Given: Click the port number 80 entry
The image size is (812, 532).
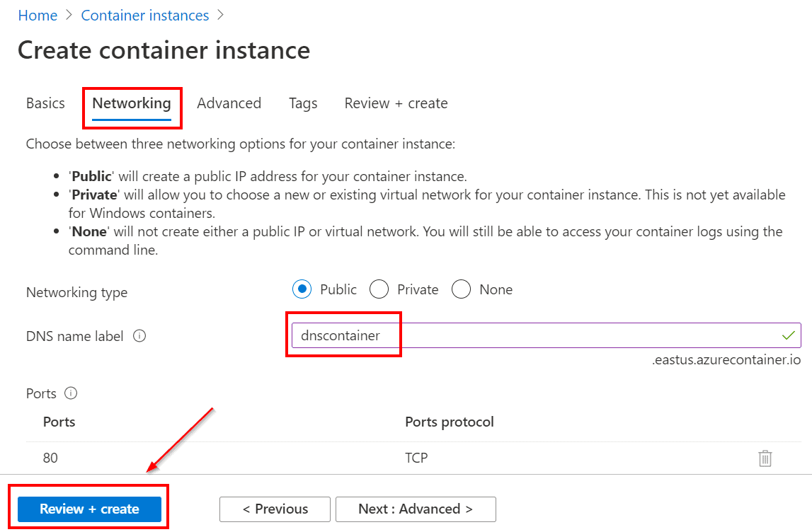Looking at the screenshot, I should [50, 458].
